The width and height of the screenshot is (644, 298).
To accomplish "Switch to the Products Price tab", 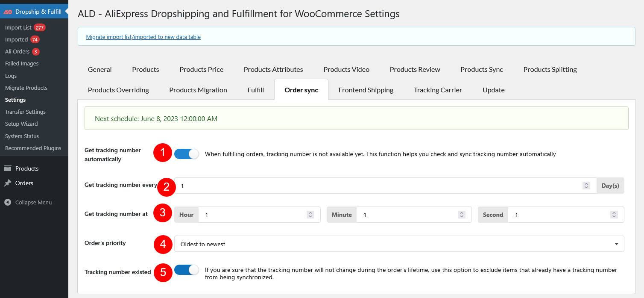I will click(201, 69).
